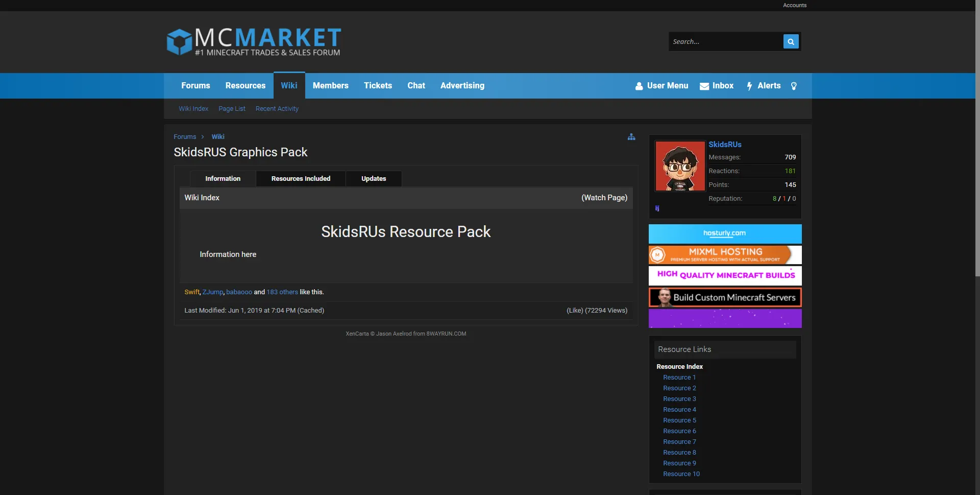Viewport: 980px width, 495px height.
Task: Click the Points value 145
Action: point(790,185)
